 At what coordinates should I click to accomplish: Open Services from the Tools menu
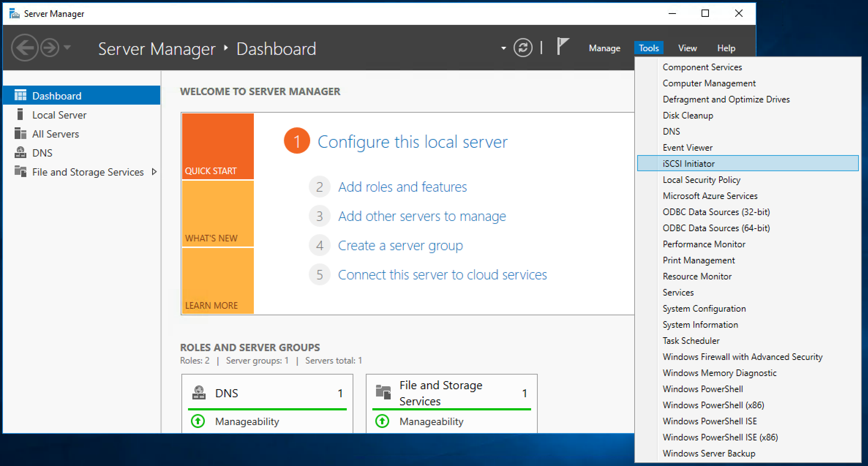coord(748,292)
